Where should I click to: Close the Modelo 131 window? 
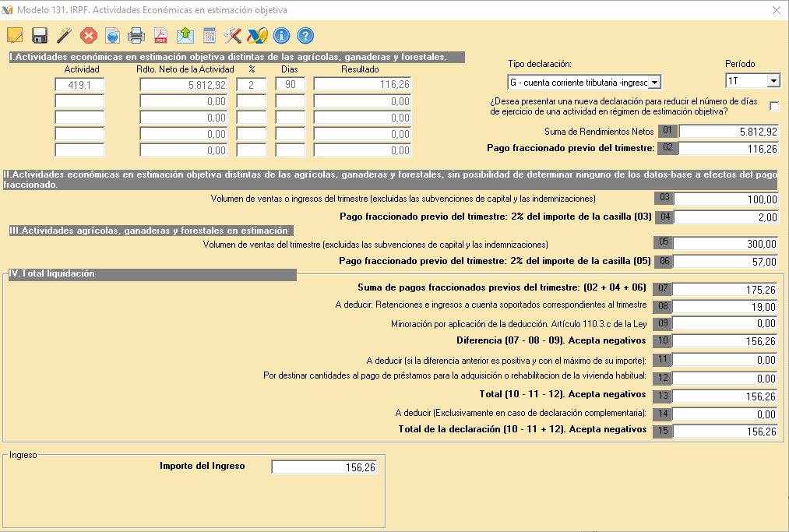point(777,10)
